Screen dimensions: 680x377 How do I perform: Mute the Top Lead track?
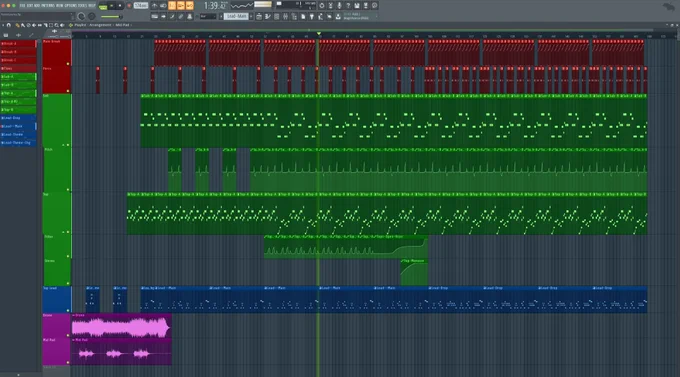tap(68, 310)
